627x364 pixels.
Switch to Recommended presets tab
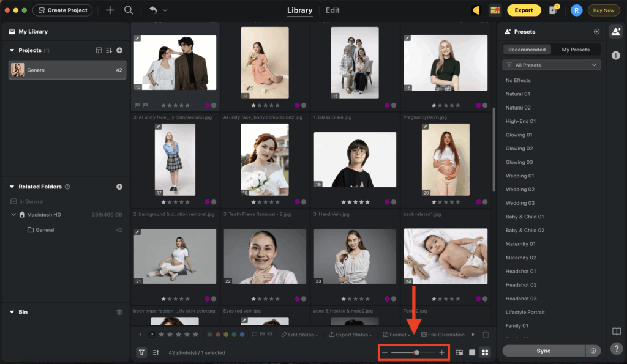527,50
